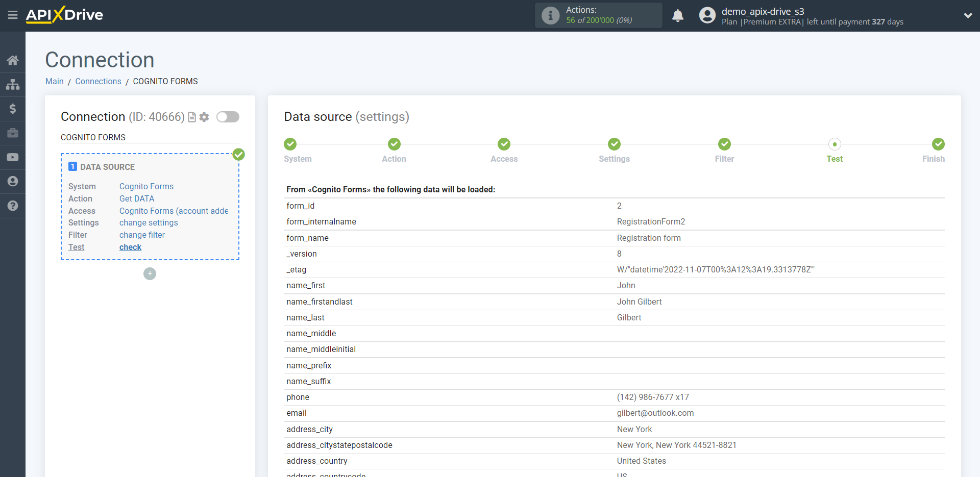Expand the account dropdown chevron
The width and height of the screenshot is (980, 477).
click(968, 15)
